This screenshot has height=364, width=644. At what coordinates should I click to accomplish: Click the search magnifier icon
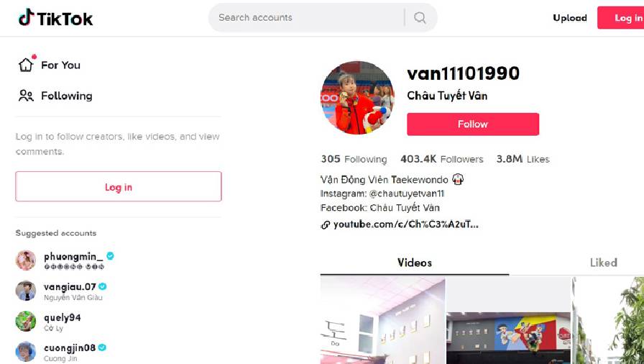click(420, 18)
